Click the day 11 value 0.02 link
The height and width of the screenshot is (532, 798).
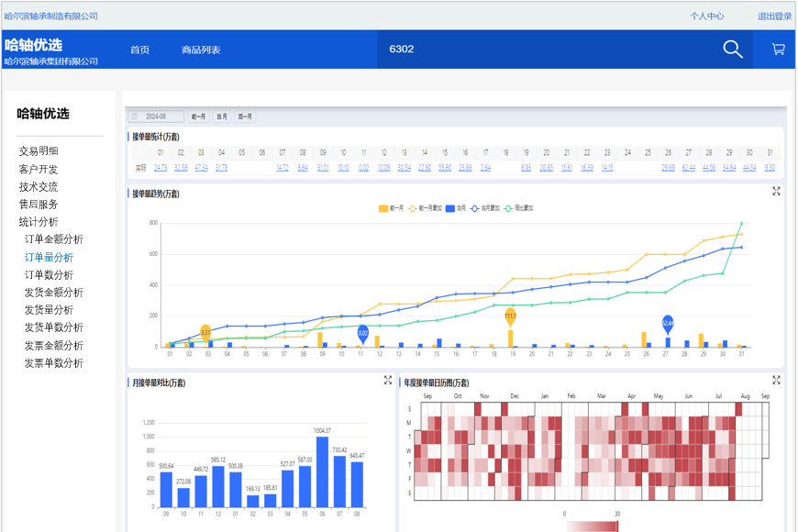click(x=363, y=168)
